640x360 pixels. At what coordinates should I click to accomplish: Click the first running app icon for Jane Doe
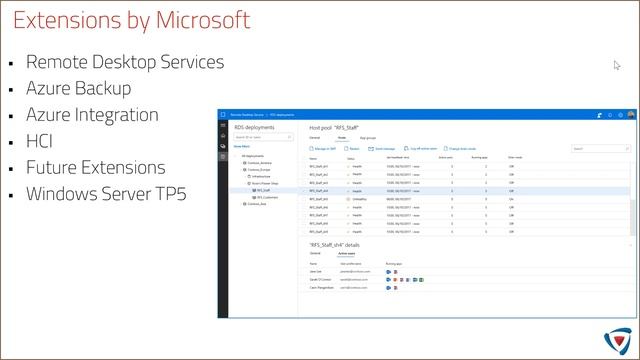(389, 272)
